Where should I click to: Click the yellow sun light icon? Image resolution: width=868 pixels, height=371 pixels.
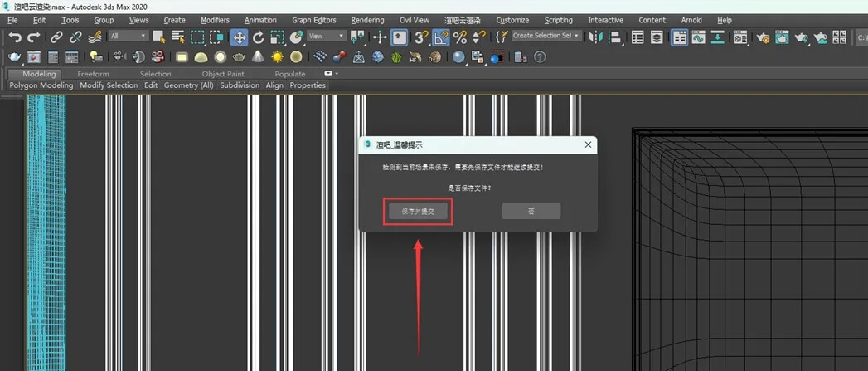point(278,57)
